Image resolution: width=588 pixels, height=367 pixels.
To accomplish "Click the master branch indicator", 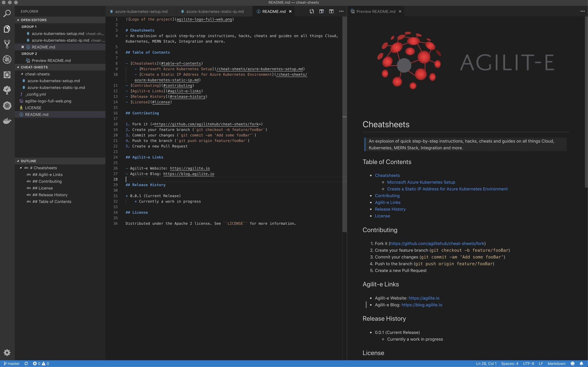I will [x=11, y=363].
